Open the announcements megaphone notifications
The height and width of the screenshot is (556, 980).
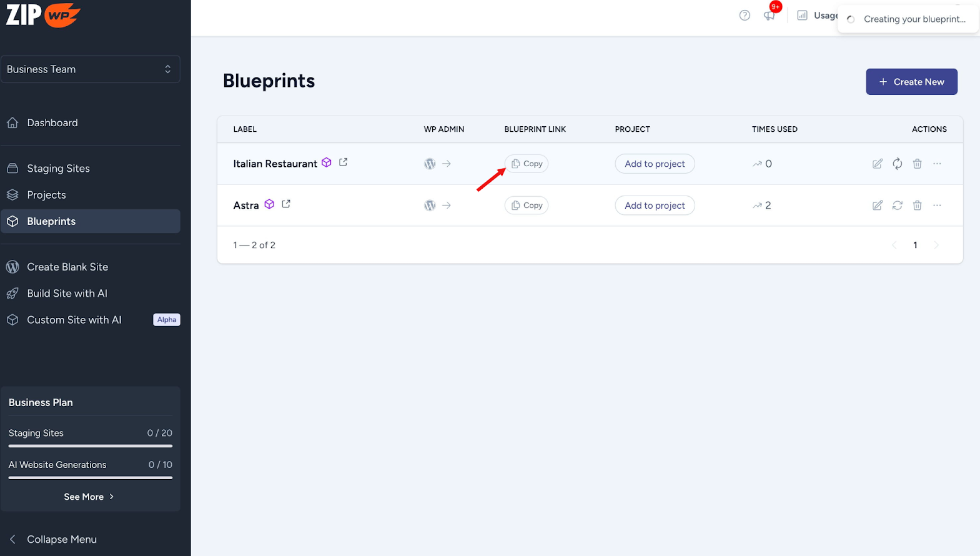[x=769, y=16]
